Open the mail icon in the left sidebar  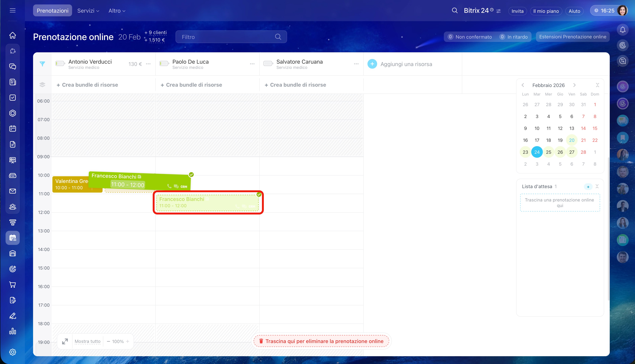tap(12, 191)
